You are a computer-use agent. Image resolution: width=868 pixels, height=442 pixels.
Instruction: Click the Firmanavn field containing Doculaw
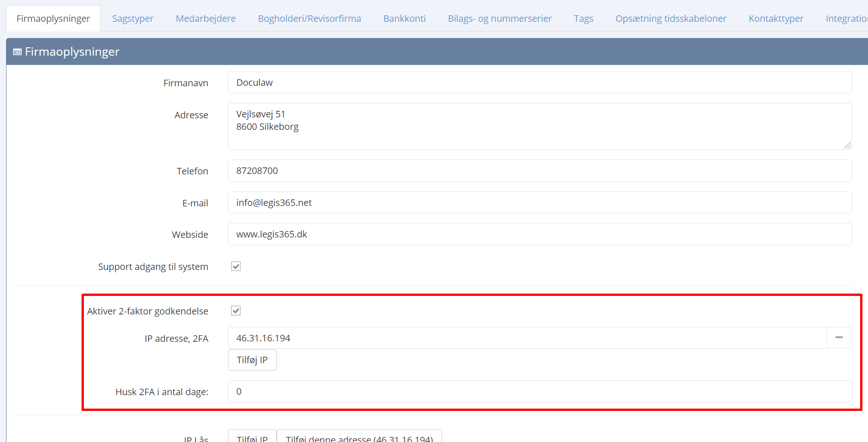[539, 83]
